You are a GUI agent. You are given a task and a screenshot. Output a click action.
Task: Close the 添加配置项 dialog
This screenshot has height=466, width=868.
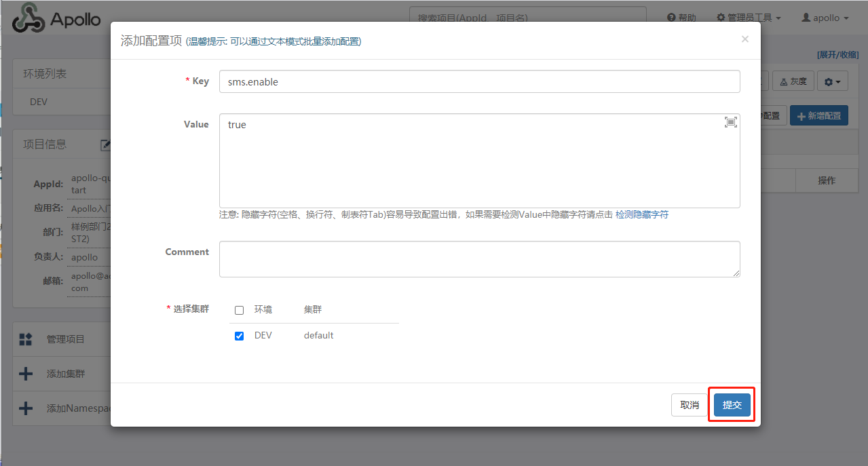point(744,39)
